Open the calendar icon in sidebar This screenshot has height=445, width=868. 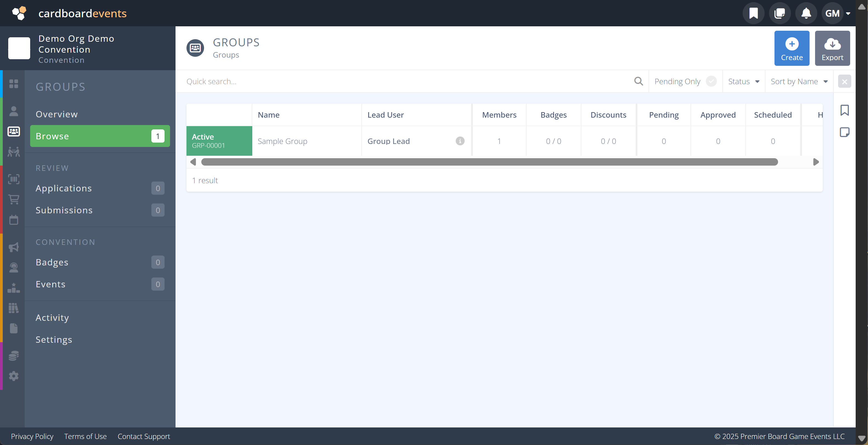(14, 220)
